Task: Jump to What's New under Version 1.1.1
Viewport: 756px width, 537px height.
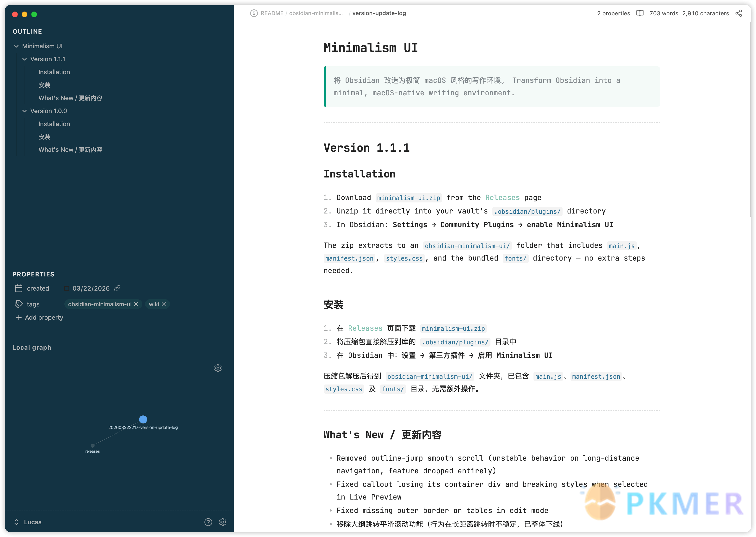Action: (70, 98)
